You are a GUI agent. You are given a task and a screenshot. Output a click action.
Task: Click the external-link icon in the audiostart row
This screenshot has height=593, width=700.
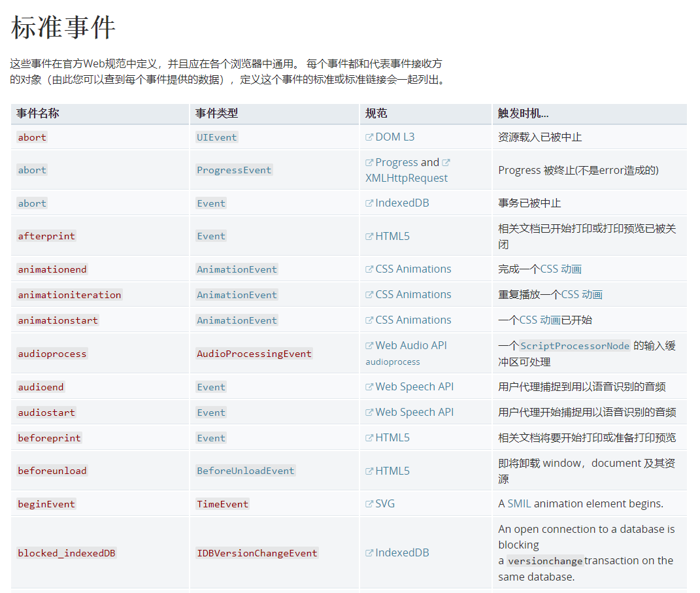point(369,413)
